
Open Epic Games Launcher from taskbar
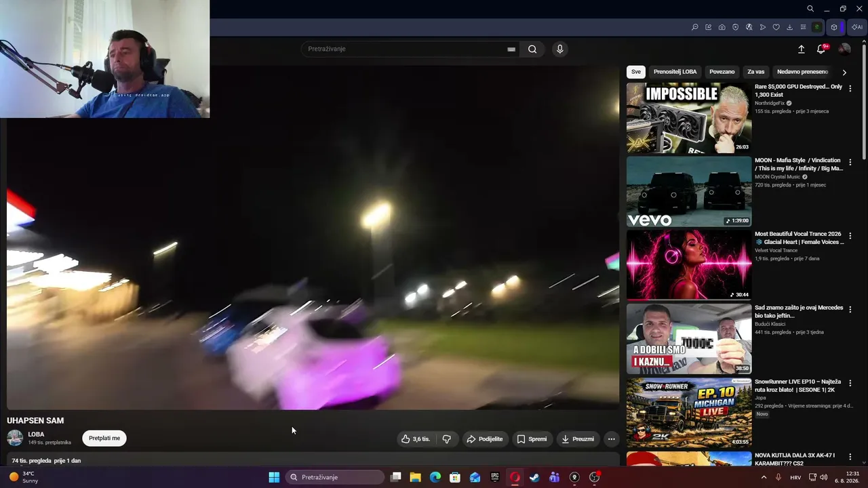tap(495, 477)
